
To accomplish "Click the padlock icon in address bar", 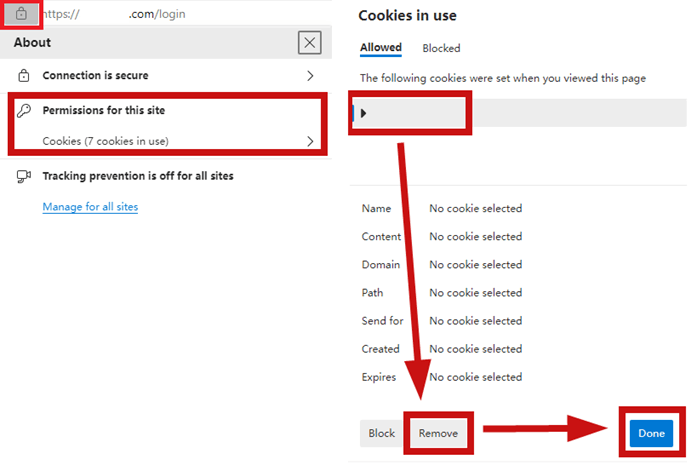I will coord(21,14).
